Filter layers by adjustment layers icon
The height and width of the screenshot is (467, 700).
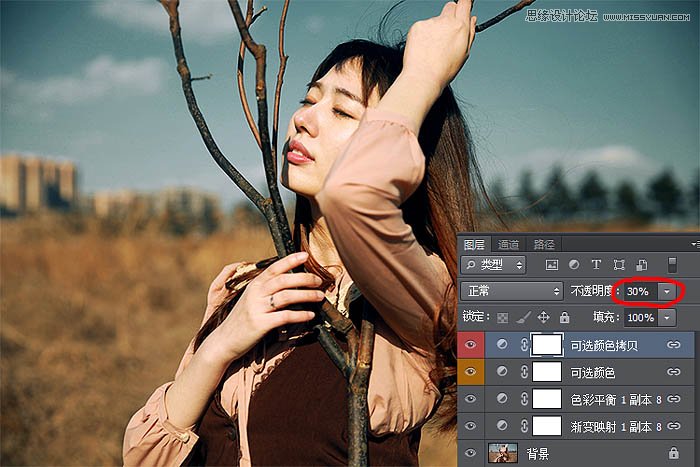tap(574, 265)
